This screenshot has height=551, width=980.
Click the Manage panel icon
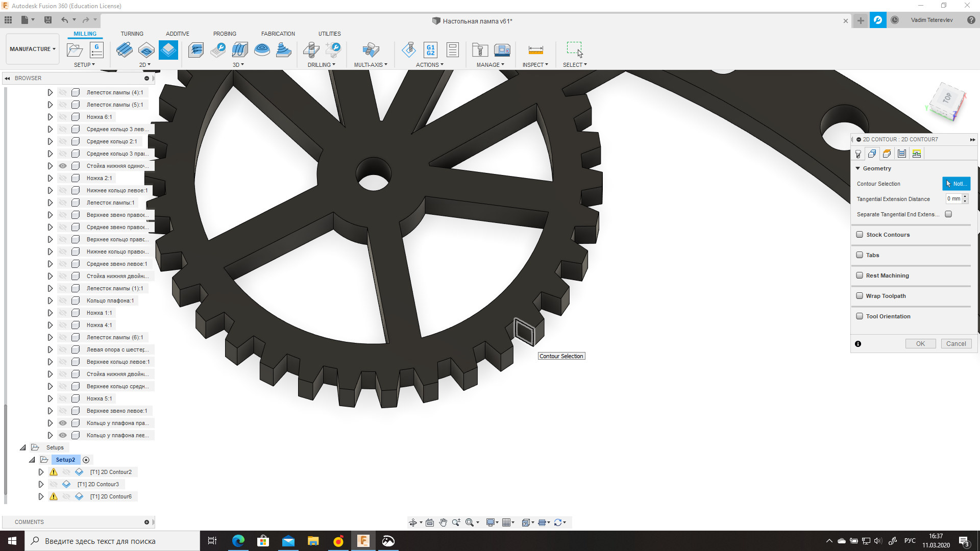(x=491, y=51)
